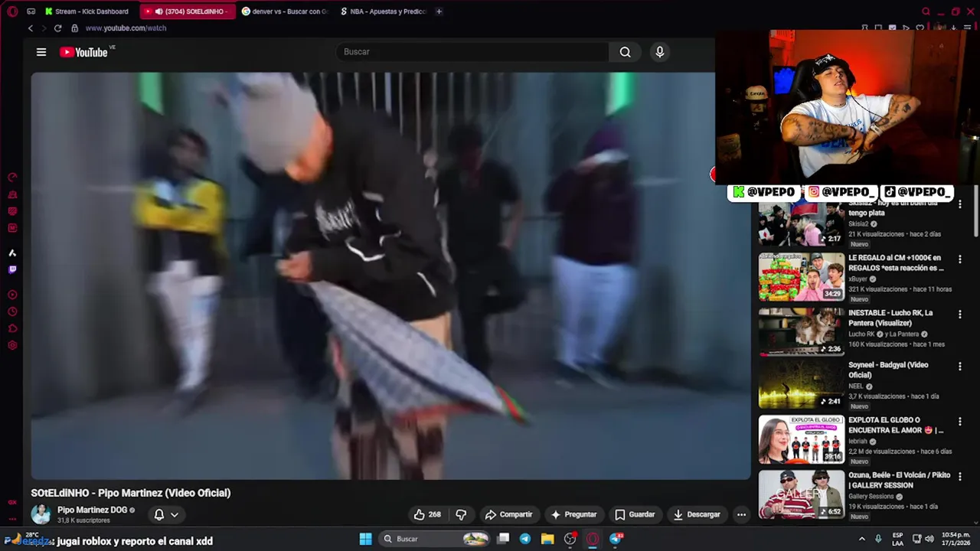
Task: Open ESP LAA keyboard language indicator
Action: tap(897, 539)
